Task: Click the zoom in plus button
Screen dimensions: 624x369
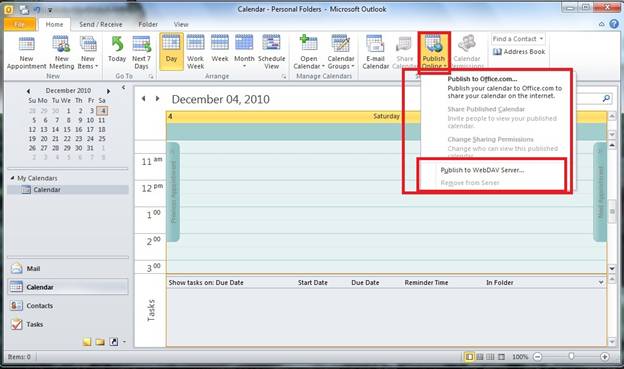Action: click(604, 357)
